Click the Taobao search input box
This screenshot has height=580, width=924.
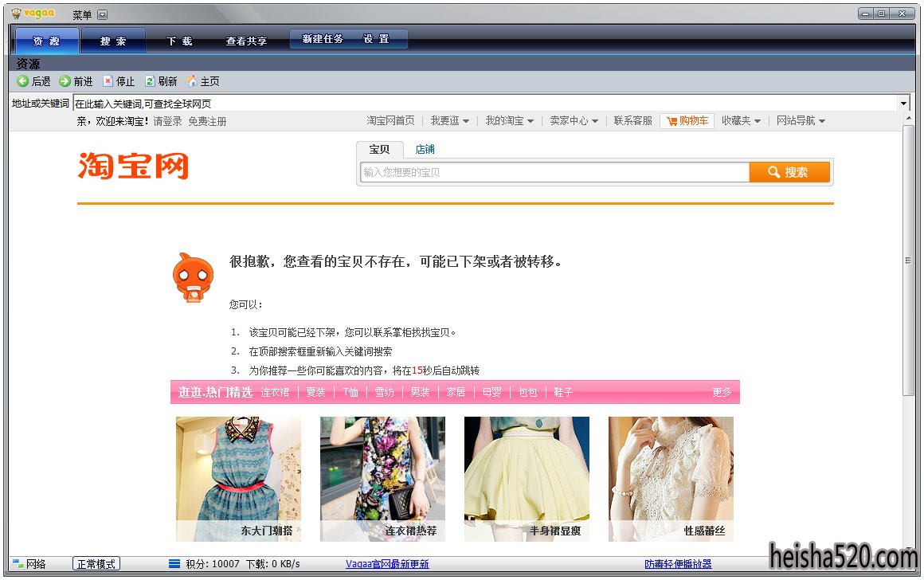click(x=554, y=172)
